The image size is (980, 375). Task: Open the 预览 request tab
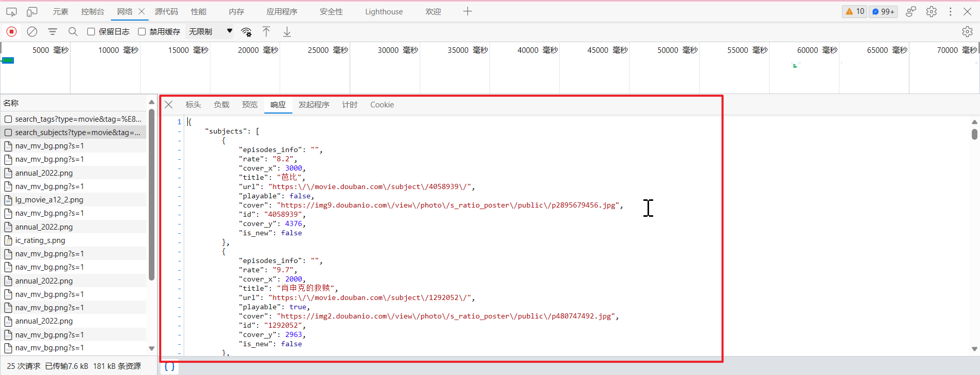click(x=249, y=105)
